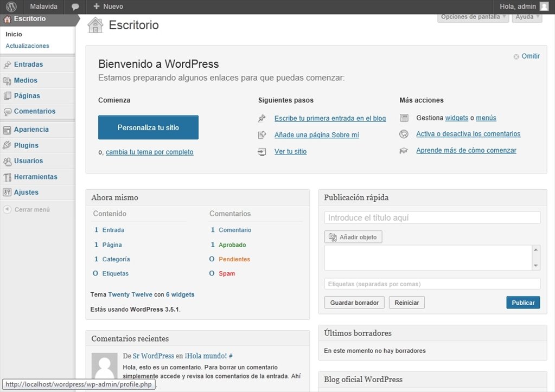
Task: Click the Apariencia icon in sidebar
Action: 7,130
